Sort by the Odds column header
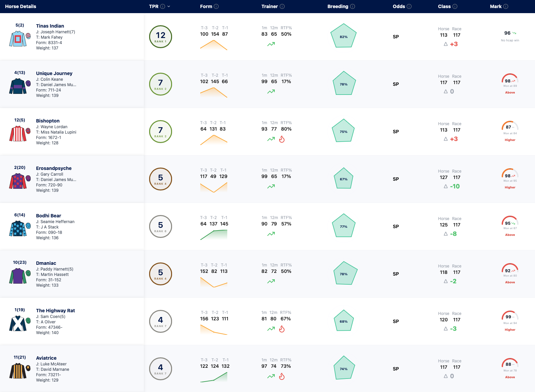 (x=399, y=6)
